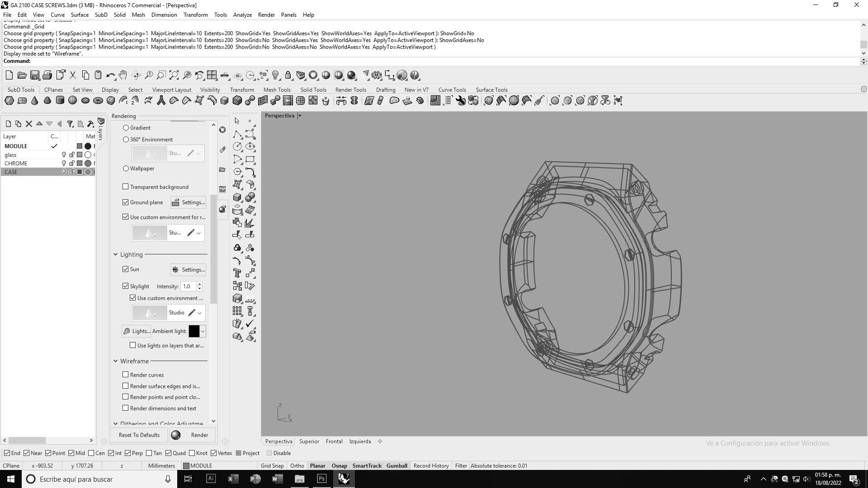Click the Print icon in the toolbar
868x488 pixels.
coord(47,75)
